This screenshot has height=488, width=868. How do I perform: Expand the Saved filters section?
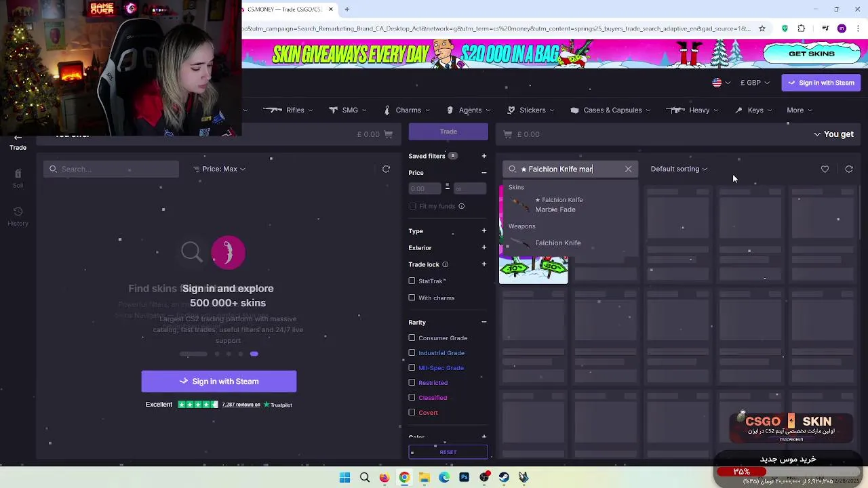point(484,156)
